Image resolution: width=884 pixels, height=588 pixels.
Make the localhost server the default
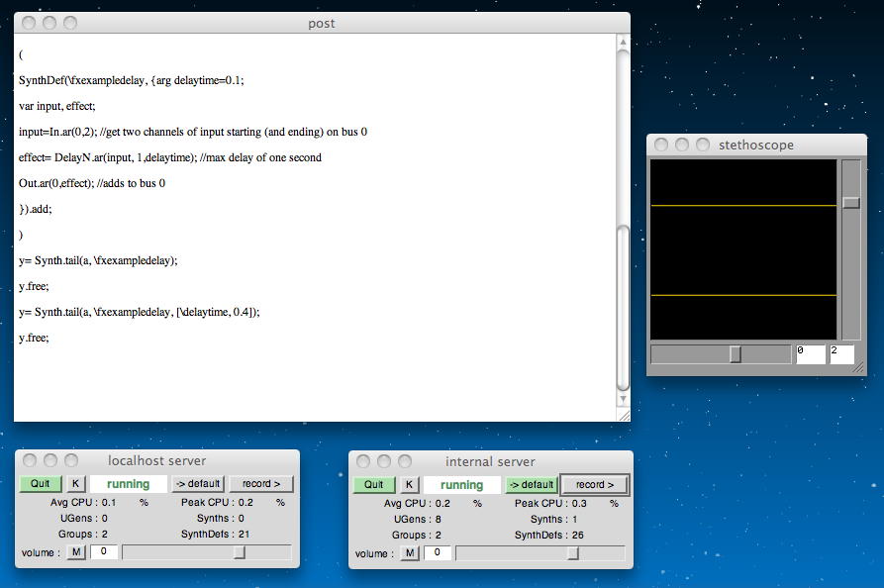(x=197, y=484)
